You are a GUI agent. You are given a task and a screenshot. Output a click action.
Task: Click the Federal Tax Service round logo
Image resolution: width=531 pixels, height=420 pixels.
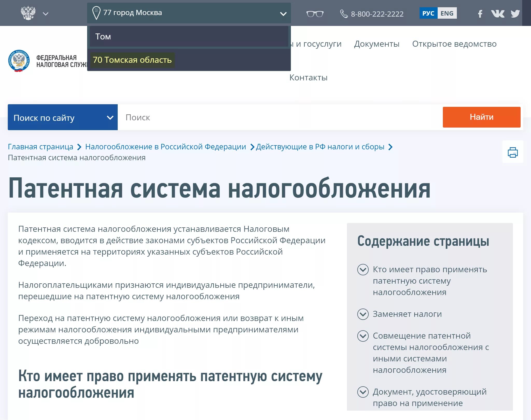point(19,61)
